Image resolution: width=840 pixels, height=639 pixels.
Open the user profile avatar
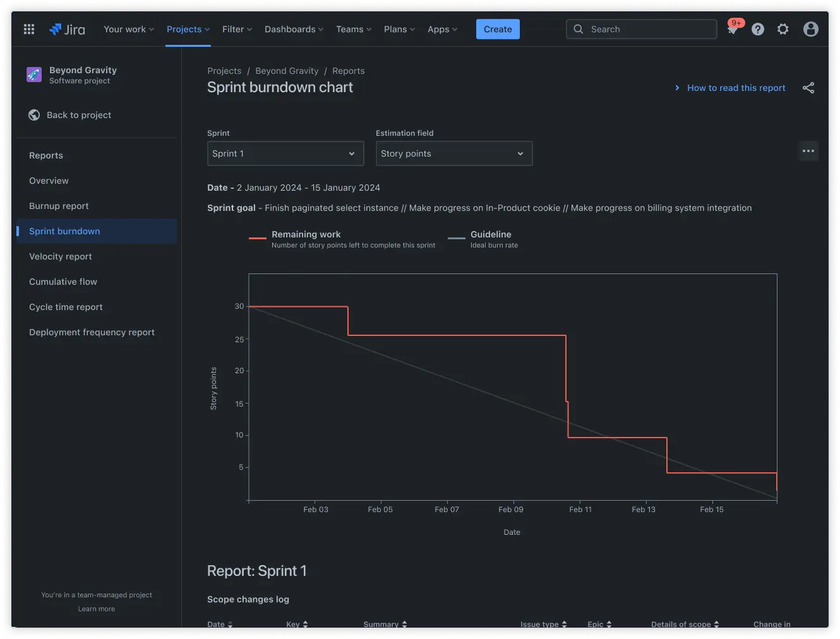(x=811, y=29)
